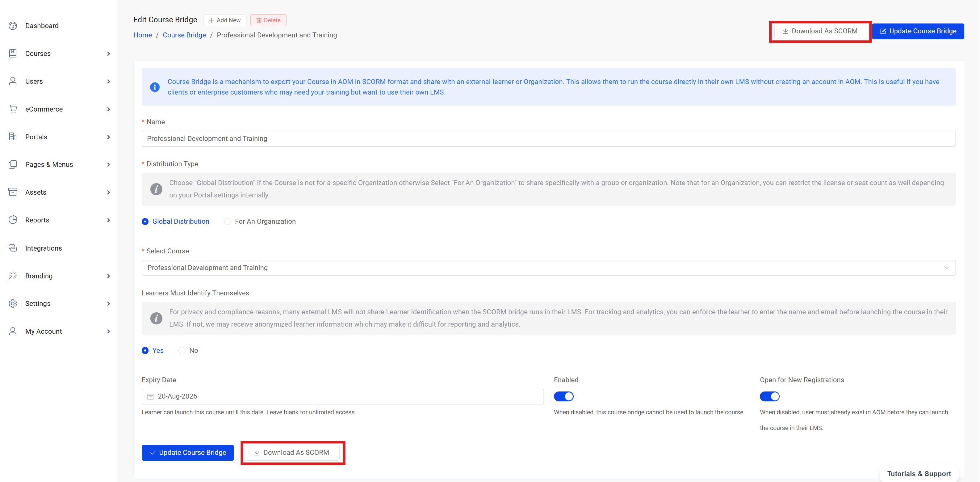Click the top Download As SCORM button
The width and height of the screenshot is (980, 482).
(x=820, y=31)
